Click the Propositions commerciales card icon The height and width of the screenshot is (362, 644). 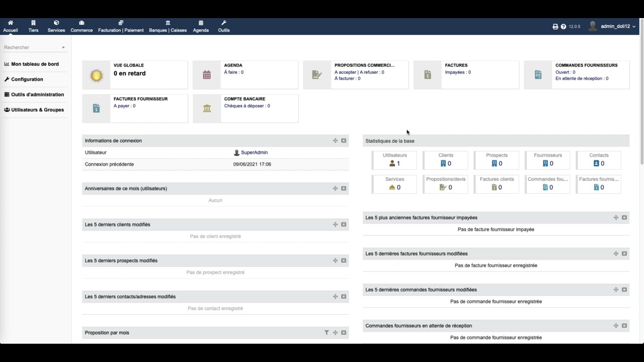(317, 75)
